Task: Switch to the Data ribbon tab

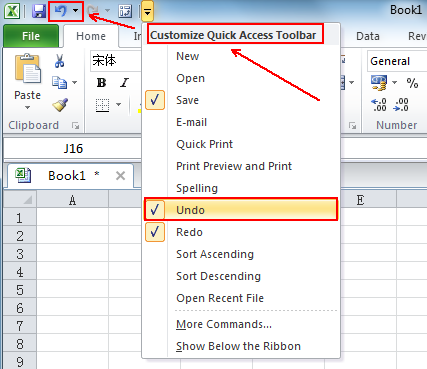Action: (x=368, y=36)
